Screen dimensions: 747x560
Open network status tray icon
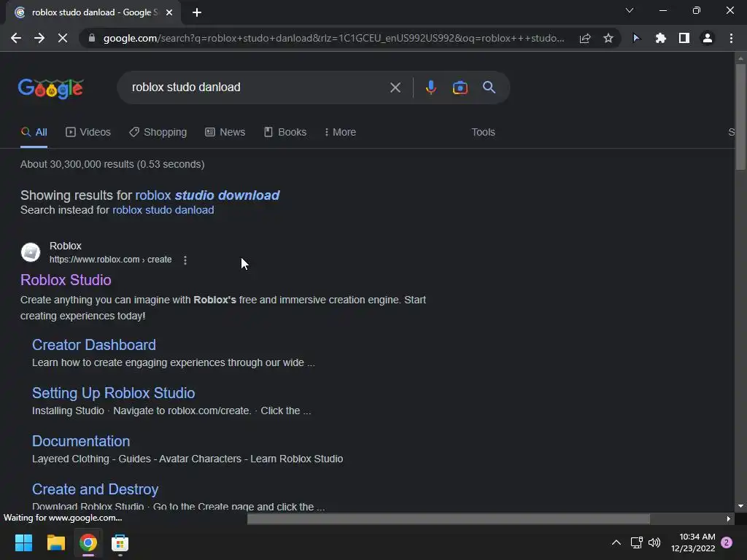coord(636,542)
